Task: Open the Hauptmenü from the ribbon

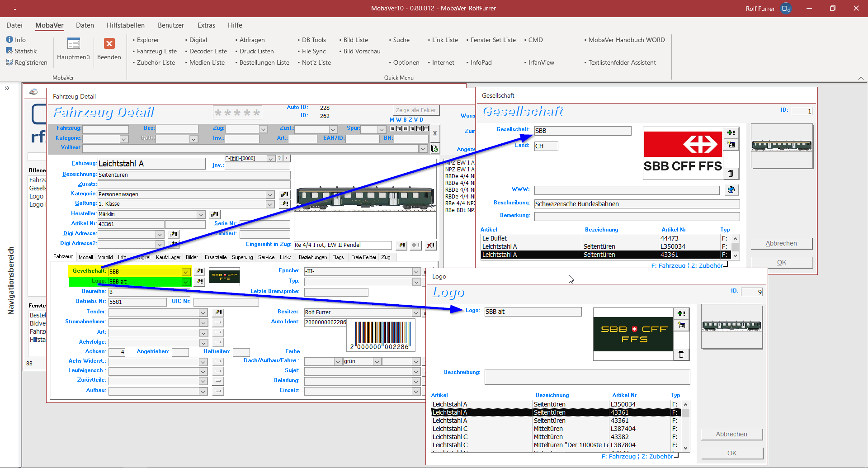Action: (x=73, y=49)
